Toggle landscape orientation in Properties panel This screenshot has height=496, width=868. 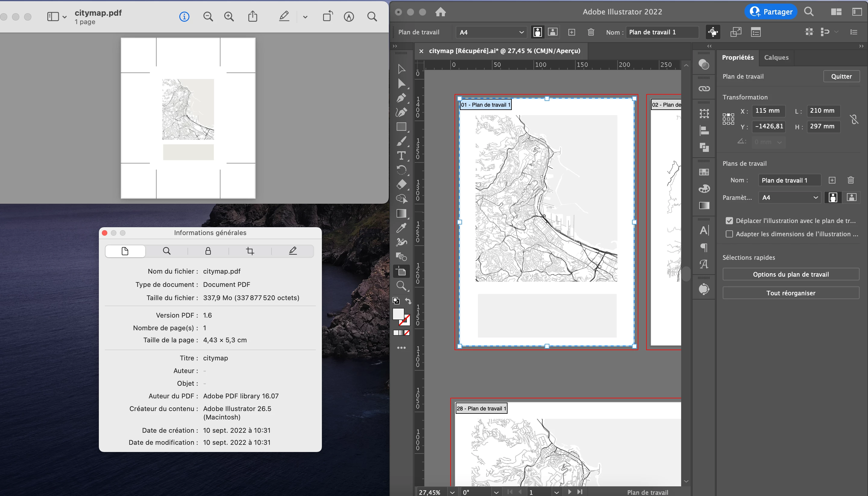click(x=851, y=197)
